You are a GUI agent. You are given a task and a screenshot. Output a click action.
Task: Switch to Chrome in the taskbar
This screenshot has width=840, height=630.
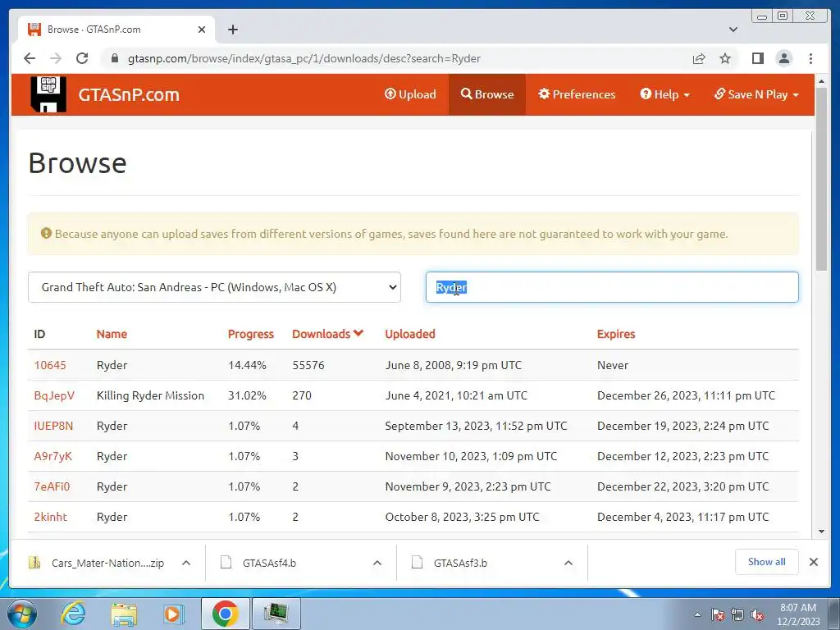tap(226, 614)
